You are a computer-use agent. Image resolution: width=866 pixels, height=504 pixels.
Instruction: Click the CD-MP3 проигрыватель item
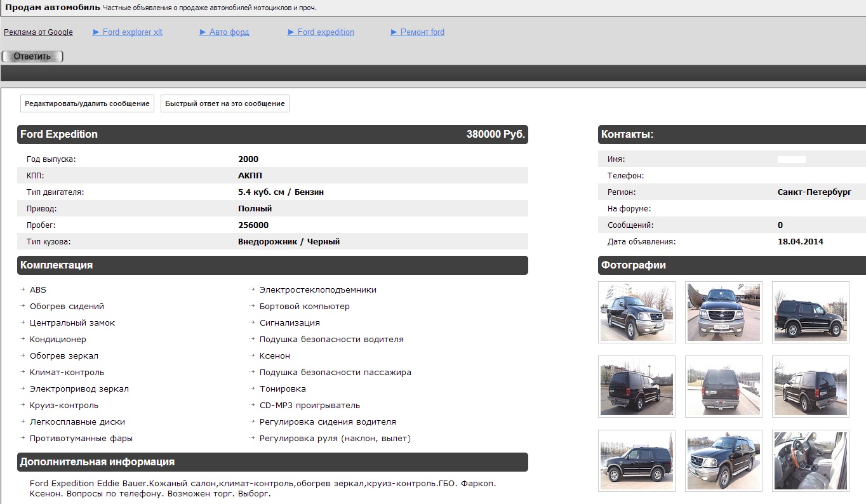point(310,406)
